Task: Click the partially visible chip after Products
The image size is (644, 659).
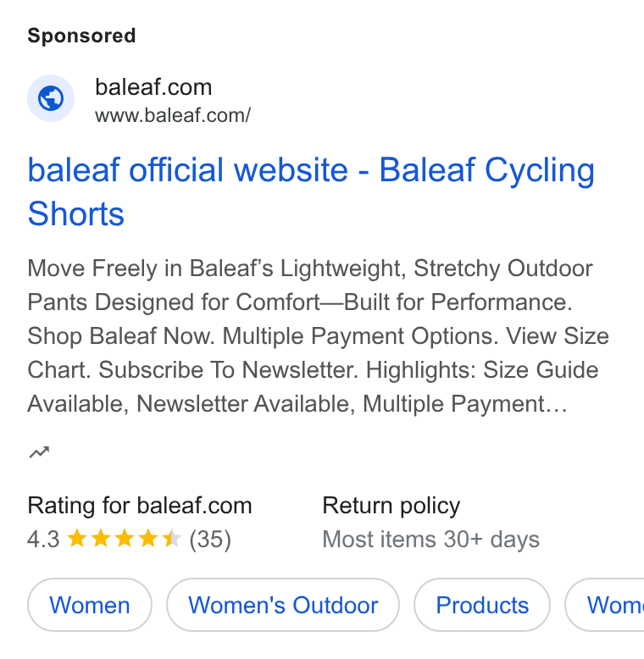Action: pyautogui.click(x=605, y=605)
